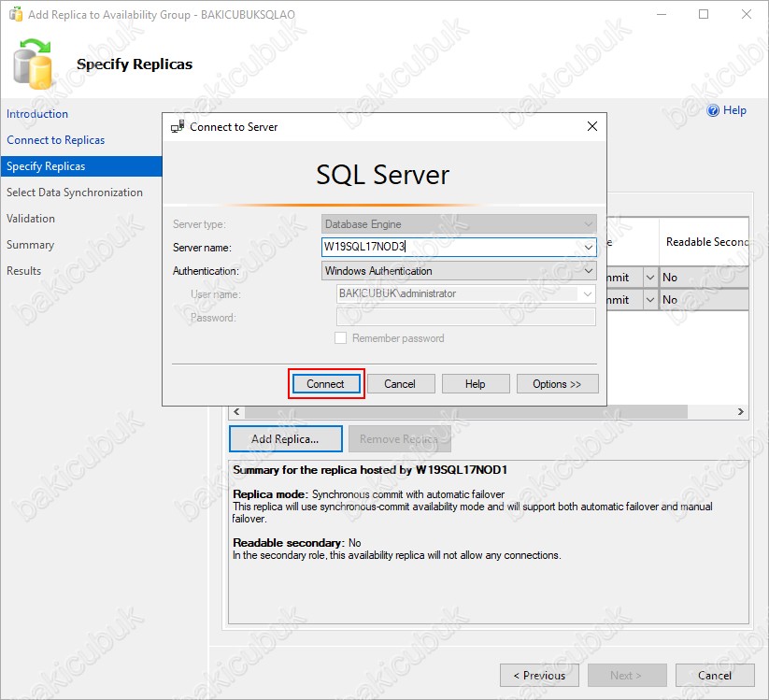Go to the Introduction wizard page
Image resolution: width=769 pixels, height=700 pixels.
37,114
